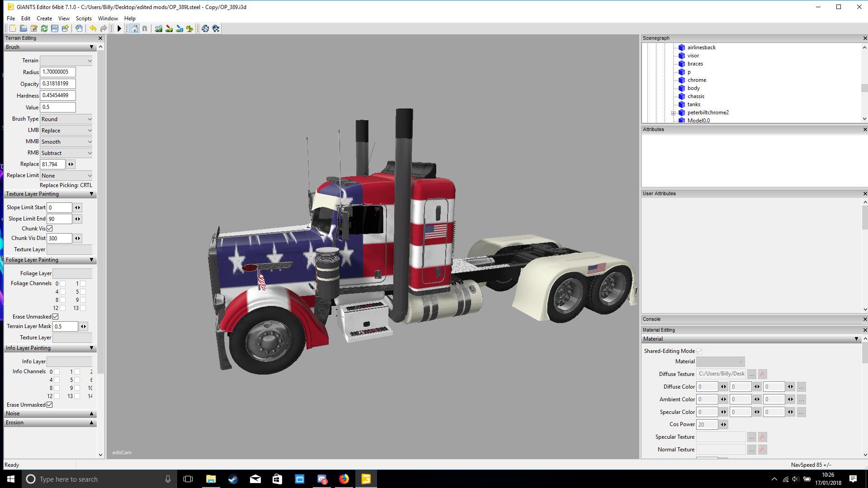This screenshot has height=488, width=868.
Task: Click the green Reload arrows icon
Action: point(44,28)
